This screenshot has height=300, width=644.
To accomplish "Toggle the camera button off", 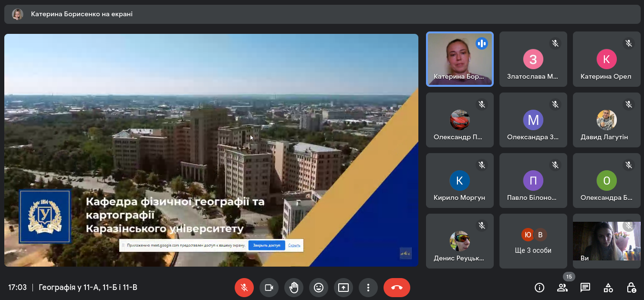I will [269, 288].
